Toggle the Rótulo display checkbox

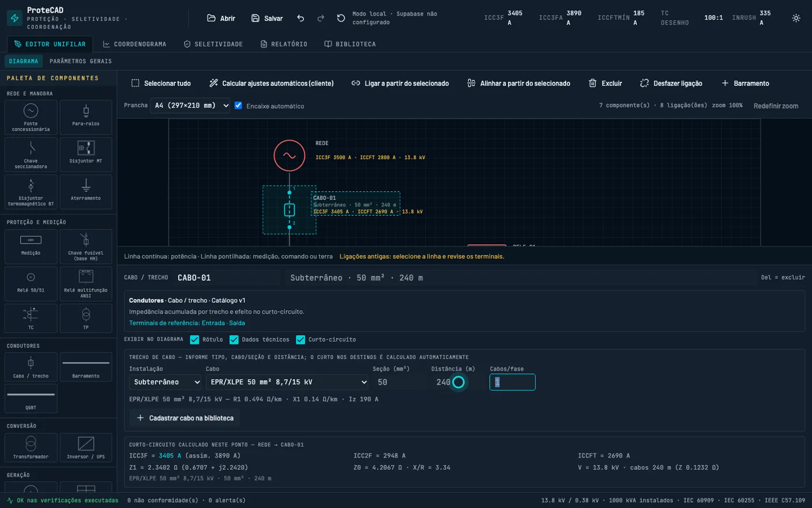pyautogui.click(x=194, y=340)
